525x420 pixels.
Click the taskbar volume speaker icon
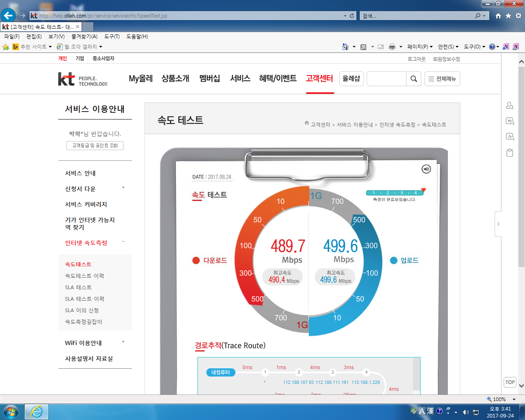pos(466,412)
